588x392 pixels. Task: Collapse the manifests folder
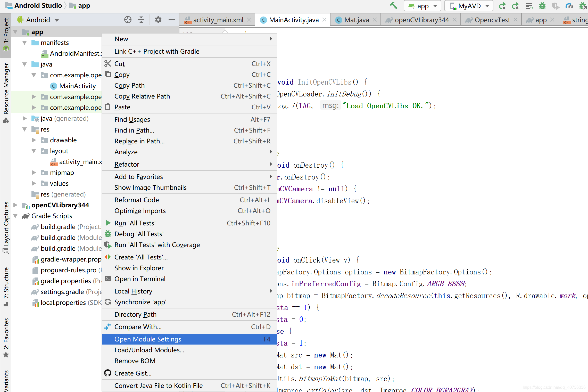coord(24,43)
